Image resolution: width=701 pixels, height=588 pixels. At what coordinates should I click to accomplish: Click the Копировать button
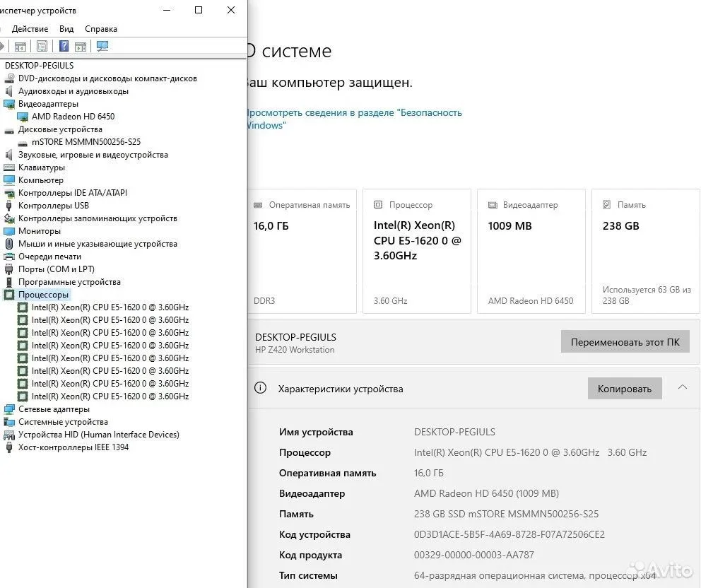point(625,389)
